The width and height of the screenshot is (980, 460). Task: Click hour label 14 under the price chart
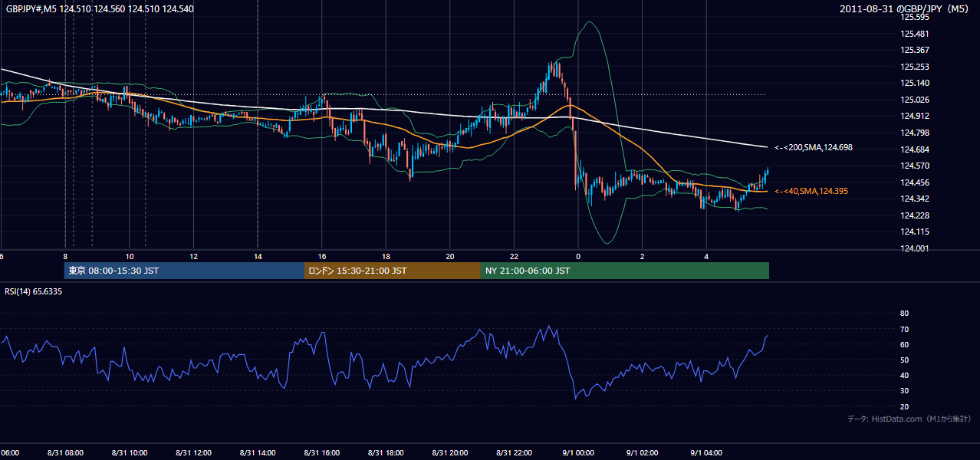pyautogui.click(x=258, y=256)
